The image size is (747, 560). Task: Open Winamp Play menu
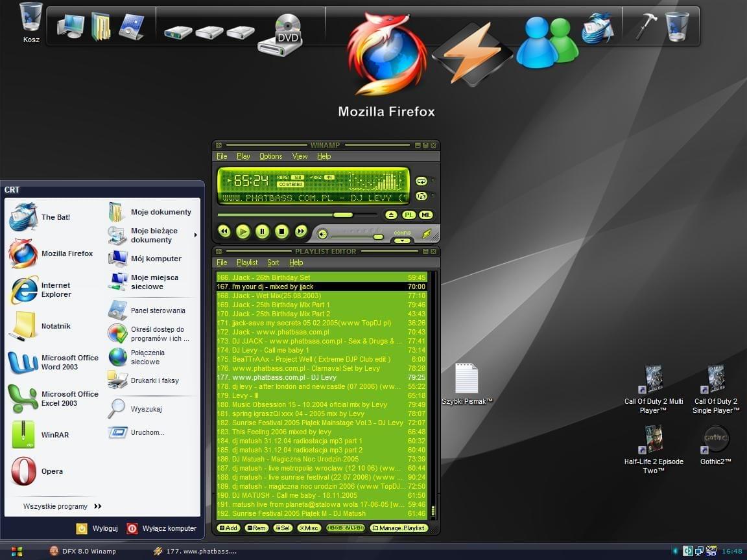point(243,156)
